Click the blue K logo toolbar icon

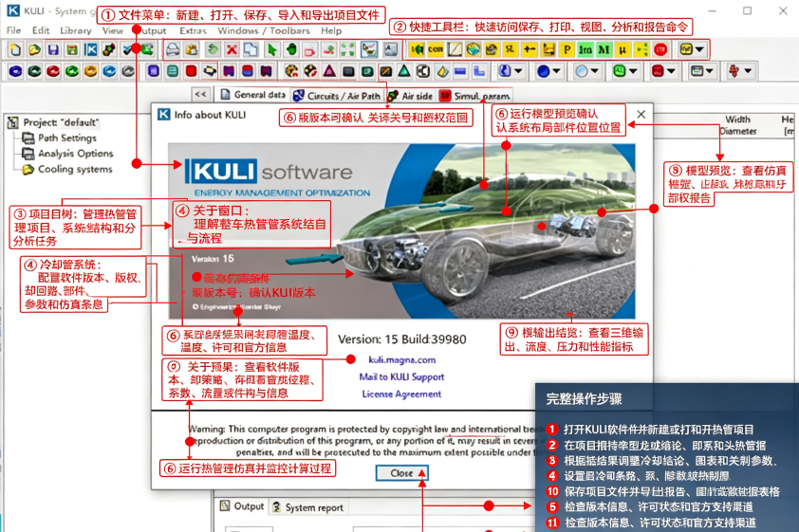pyautogui.click(x=91, y=49)
